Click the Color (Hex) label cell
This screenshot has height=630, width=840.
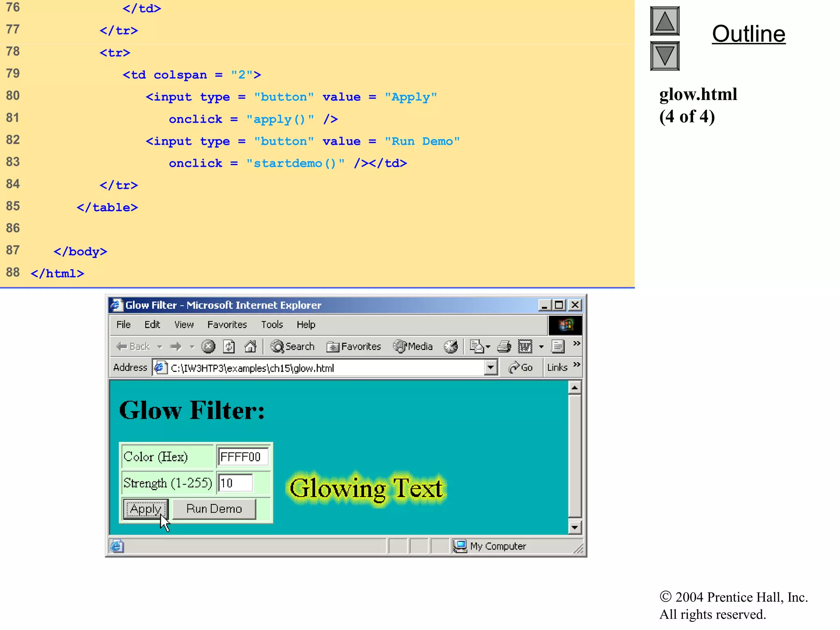(x=168, y=457)
